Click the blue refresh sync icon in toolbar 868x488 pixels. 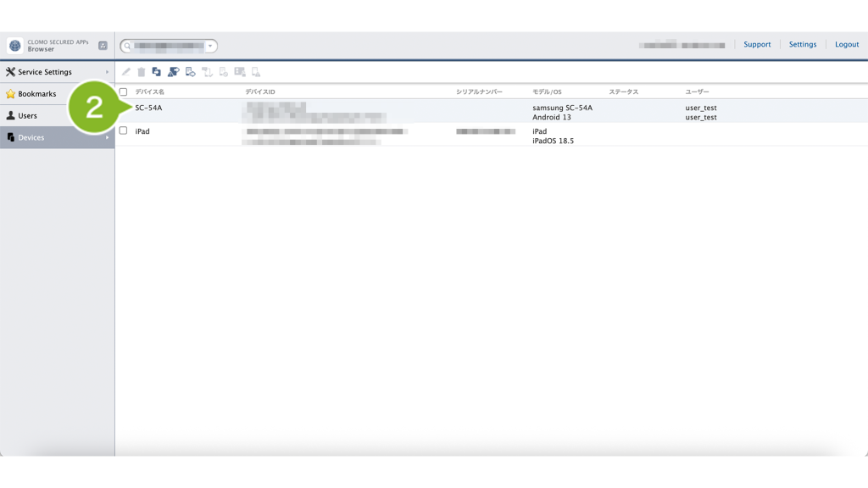(x=157, y=72)
